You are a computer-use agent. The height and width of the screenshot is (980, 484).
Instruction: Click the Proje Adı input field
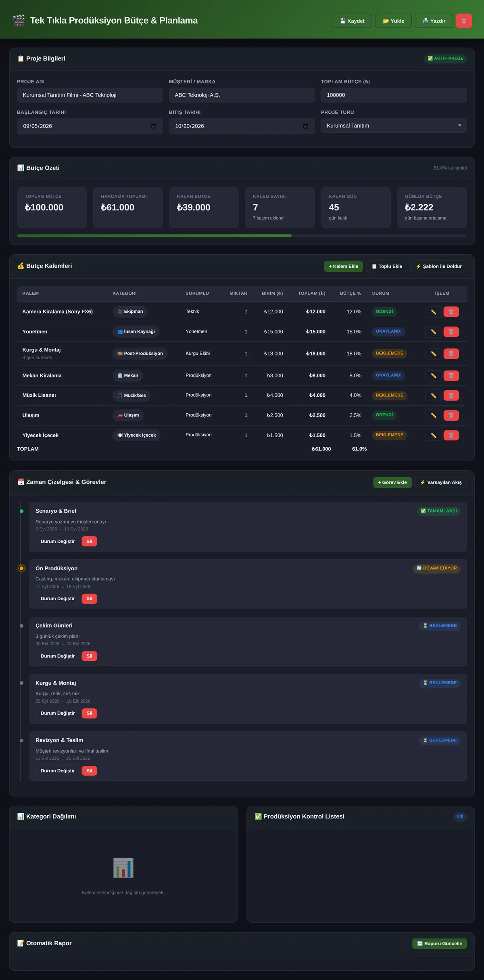tap(90, 95)
